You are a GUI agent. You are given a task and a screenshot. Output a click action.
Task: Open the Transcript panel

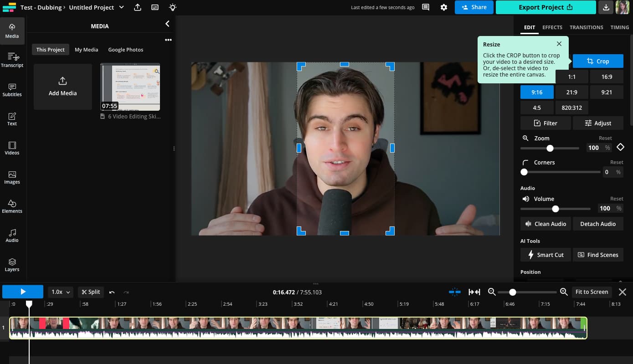click(12, 60)
